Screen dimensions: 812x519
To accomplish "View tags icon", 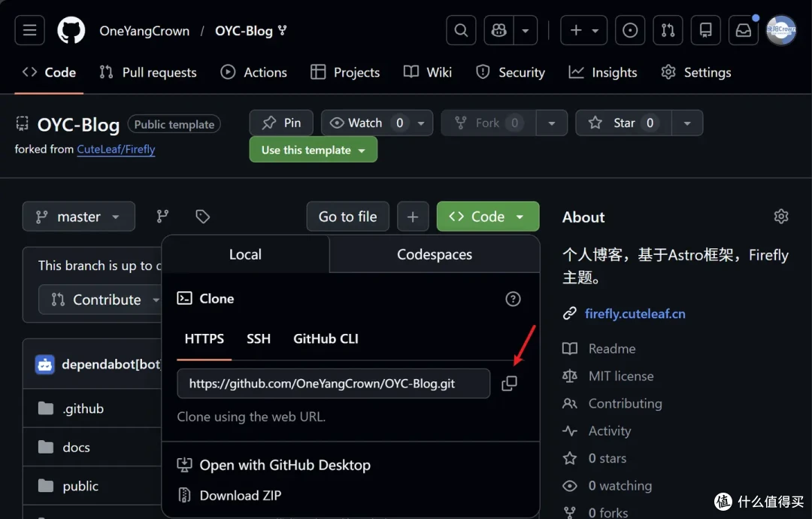I will tap(202, 217).
